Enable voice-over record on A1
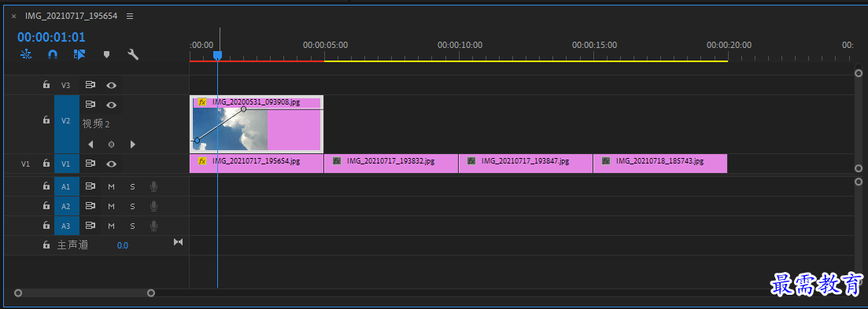 153,187
